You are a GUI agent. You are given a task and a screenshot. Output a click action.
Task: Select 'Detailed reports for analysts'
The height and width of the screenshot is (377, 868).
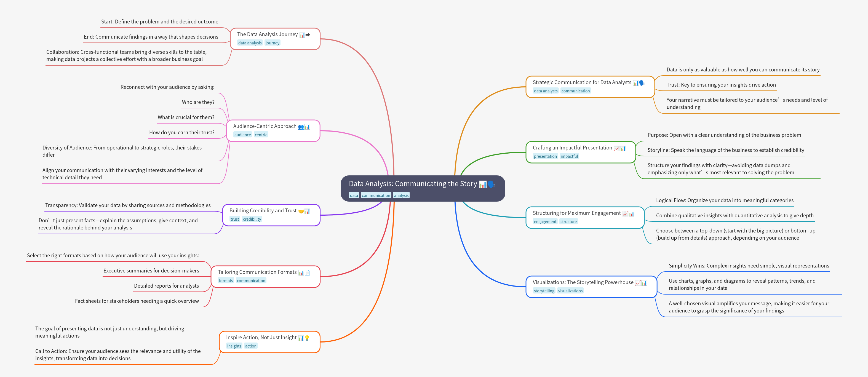click(x=167, y=286)
